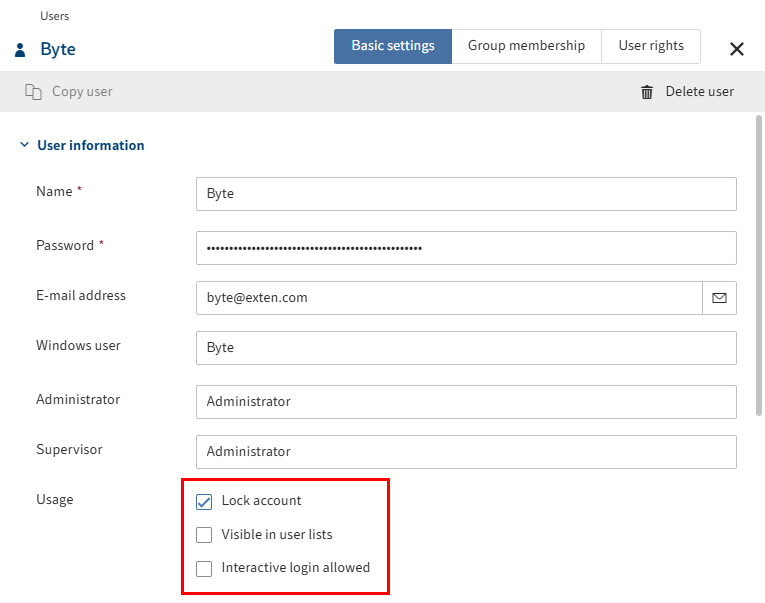The image size is (765, 603).
Task: Select the Windows user text field
Action: [x=466, y=348]
